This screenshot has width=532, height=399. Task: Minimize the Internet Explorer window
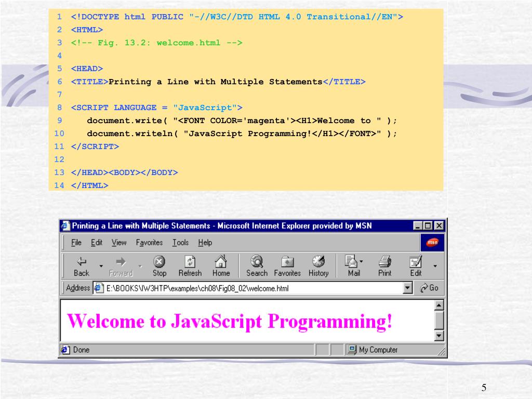tap(418, 225)
